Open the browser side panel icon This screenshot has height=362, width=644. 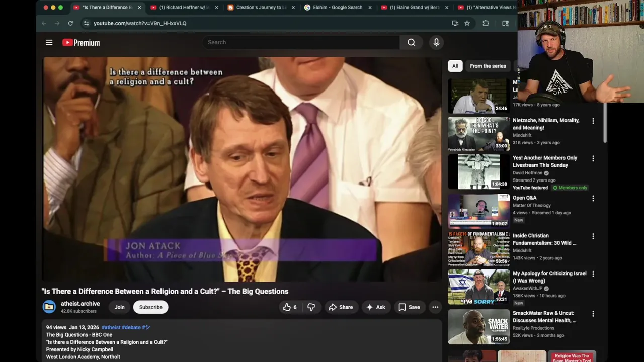(x=506, y=23)
